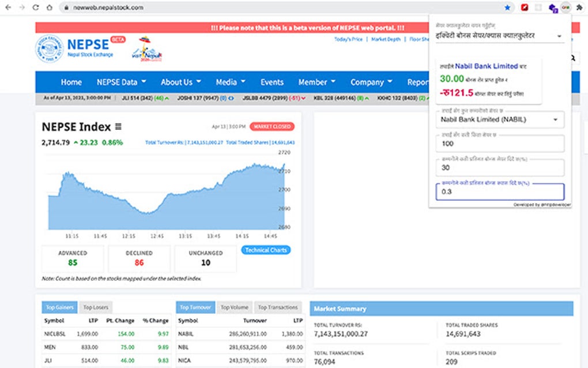
Task: Click the UNCHANGED 10 count box
Action: [205, 258]
